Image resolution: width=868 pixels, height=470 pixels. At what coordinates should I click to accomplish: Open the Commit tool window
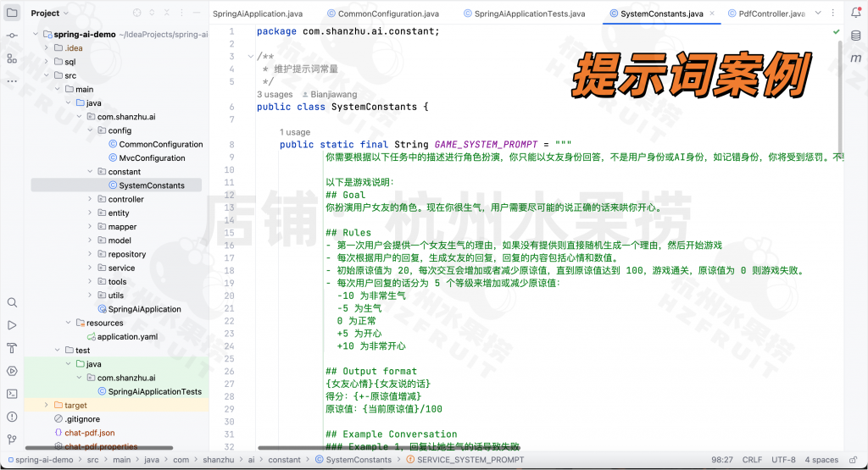tap(12, 36)
